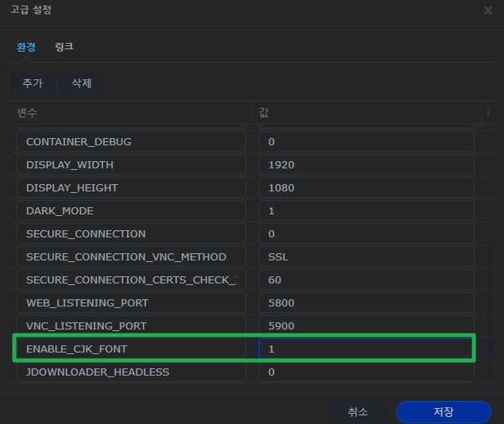Click the WEB_LISTENING_PORT value 5800
Screen dimensions: 504x424
click(x=366, y=303)
